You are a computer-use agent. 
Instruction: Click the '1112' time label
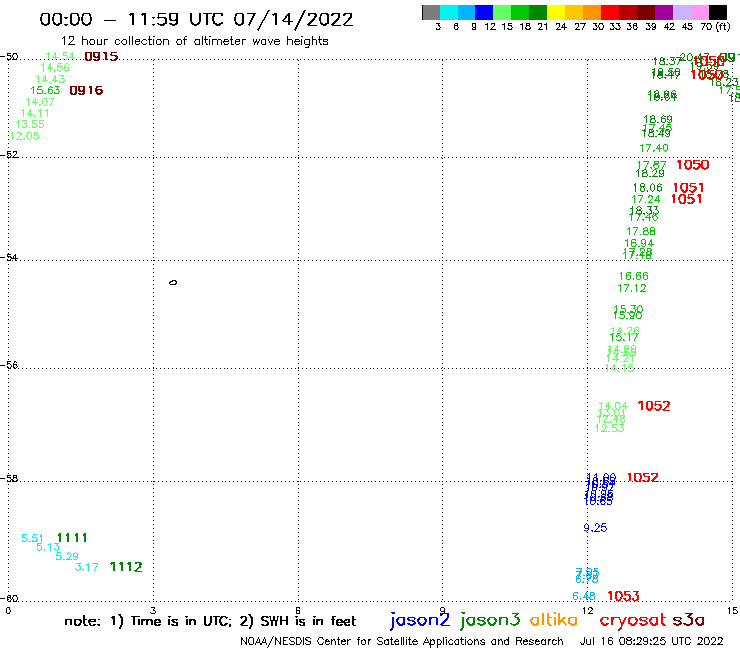126,567
